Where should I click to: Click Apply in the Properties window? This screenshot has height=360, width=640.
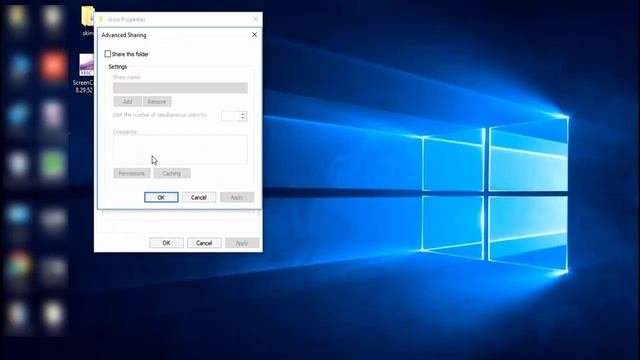pyautogui.click(x=242, y=243)
